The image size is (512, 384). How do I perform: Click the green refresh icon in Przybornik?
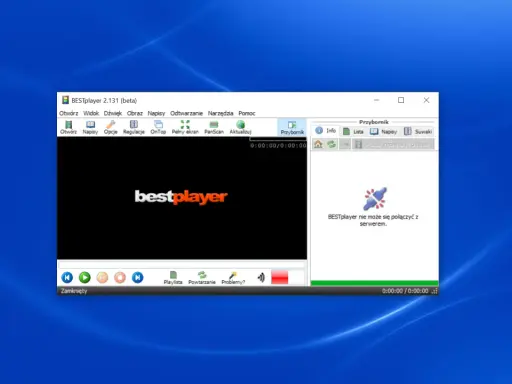pos(331,144)
